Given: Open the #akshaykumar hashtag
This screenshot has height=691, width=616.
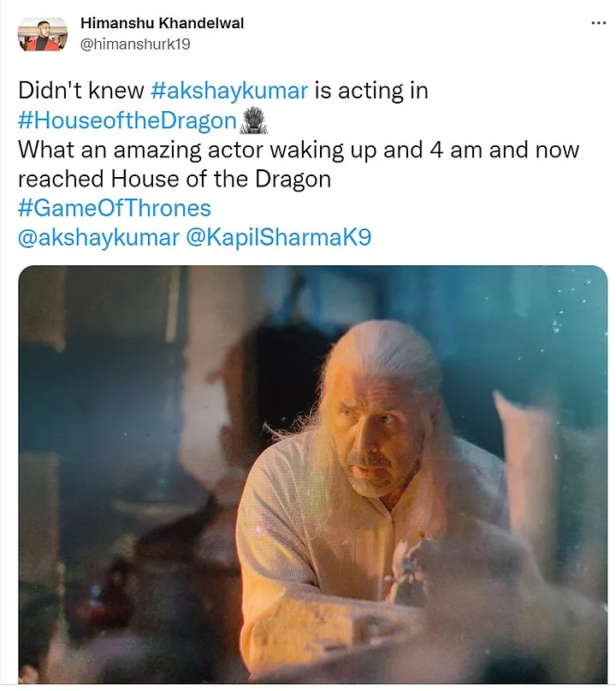Looking at the screenshot, I should coord(228,92).
